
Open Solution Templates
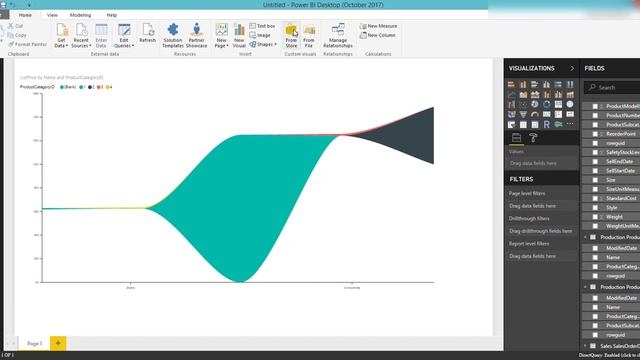(x=173, y=36)
